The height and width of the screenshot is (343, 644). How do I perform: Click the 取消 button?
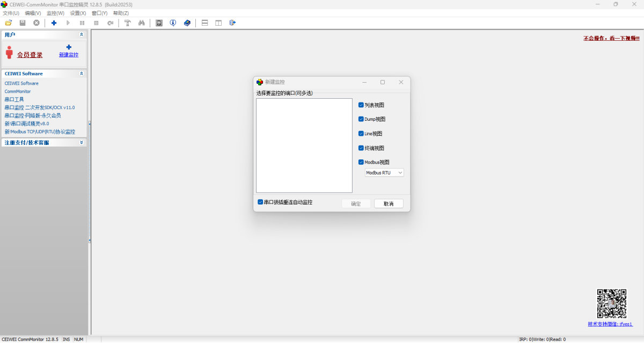tap(389, 204)
